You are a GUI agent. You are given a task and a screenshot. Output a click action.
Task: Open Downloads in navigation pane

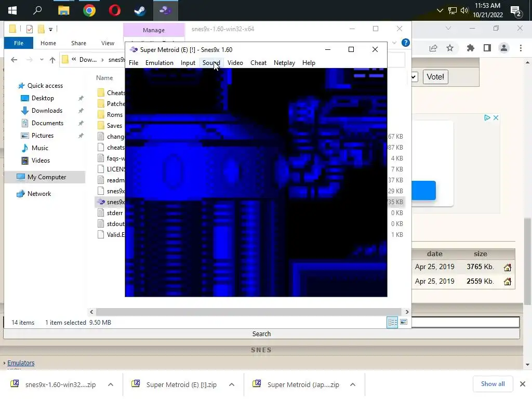coord(47,111)
